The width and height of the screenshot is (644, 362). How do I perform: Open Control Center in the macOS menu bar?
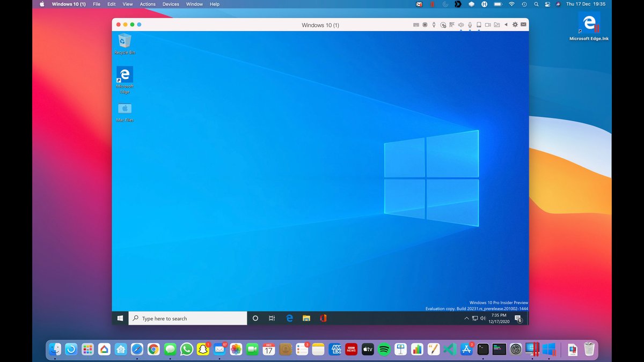[547, 4]
